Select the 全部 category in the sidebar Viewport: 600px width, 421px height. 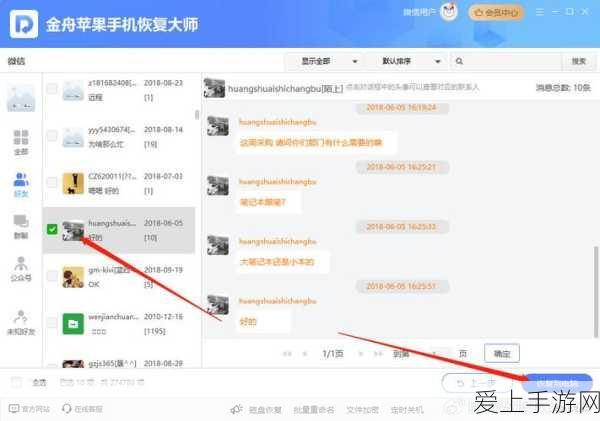click(x=21, y=142)
